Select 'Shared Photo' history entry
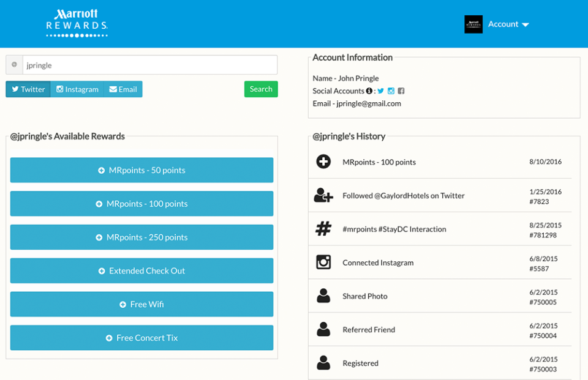This screenshot has height=380, width=588. click(365, 296)
